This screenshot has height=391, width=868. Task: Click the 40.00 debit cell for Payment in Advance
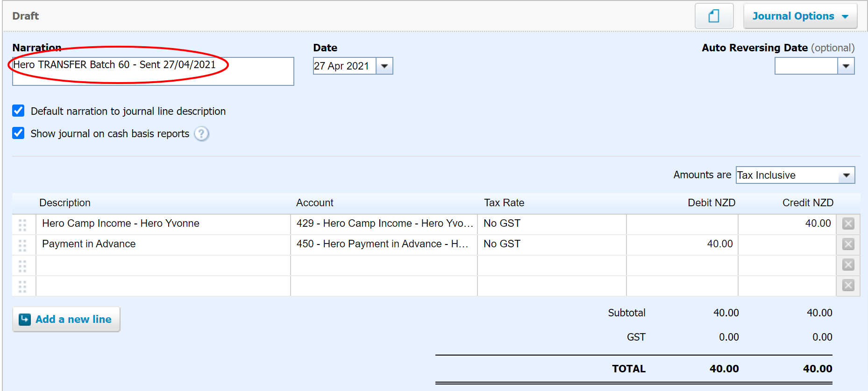click(682, 244)
